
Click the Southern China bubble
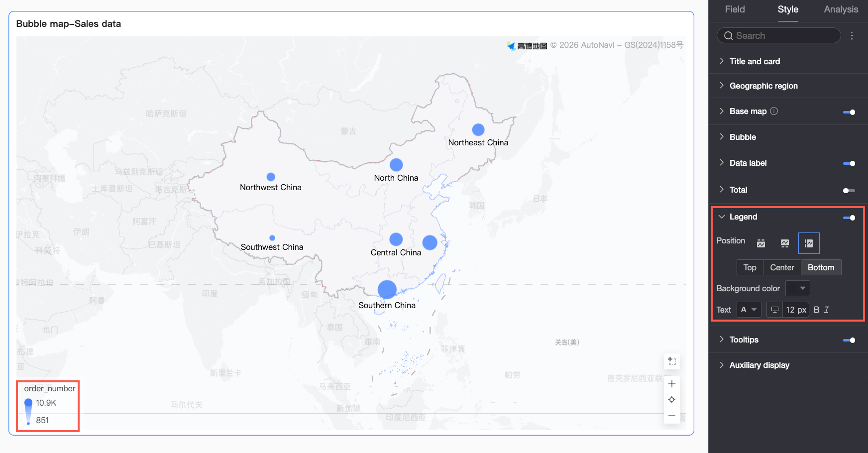coord(387,290)
